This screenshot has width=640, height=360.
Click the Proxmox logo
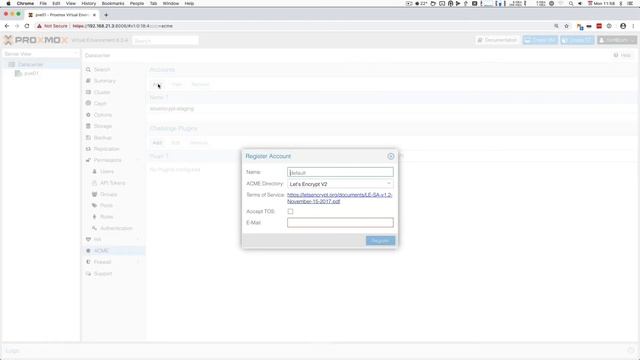[36, 40]
